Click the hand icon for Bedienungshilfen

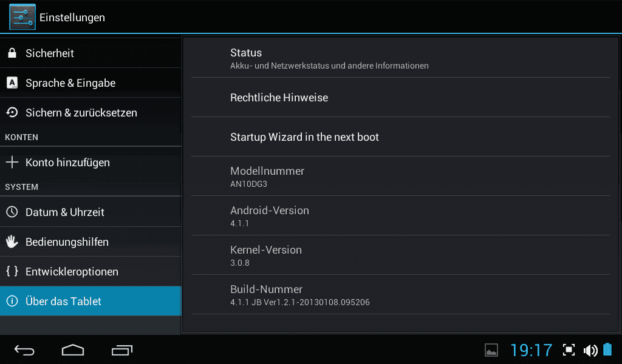tap(12, 241)
